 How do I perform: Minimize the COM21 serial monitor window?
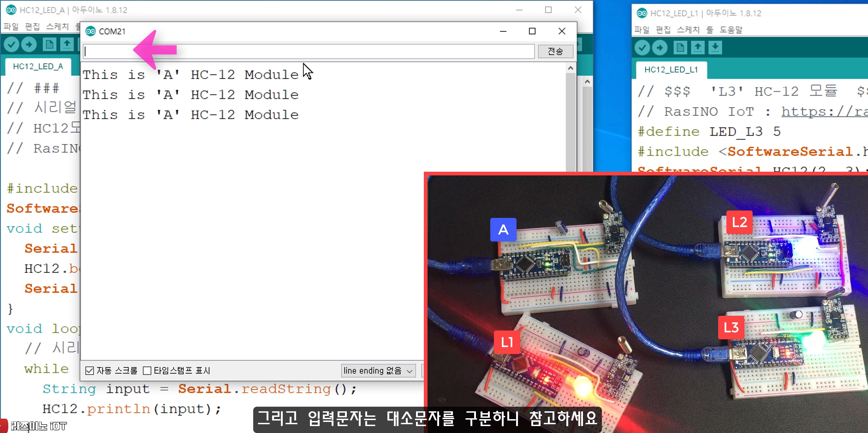point(503,31)
